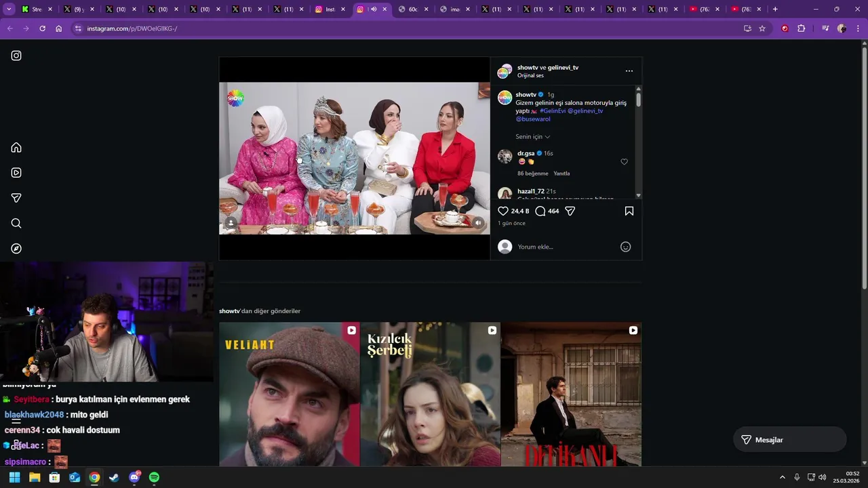
Task: Open gelinevi_tv profile link in header
Action: [563, 68]
